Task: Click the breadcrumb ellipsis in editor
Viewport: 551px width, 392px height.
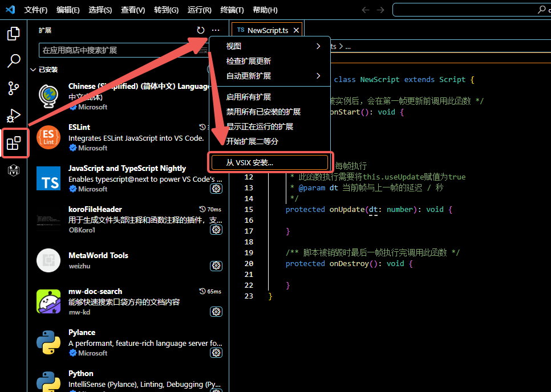Action: (348, 47)
